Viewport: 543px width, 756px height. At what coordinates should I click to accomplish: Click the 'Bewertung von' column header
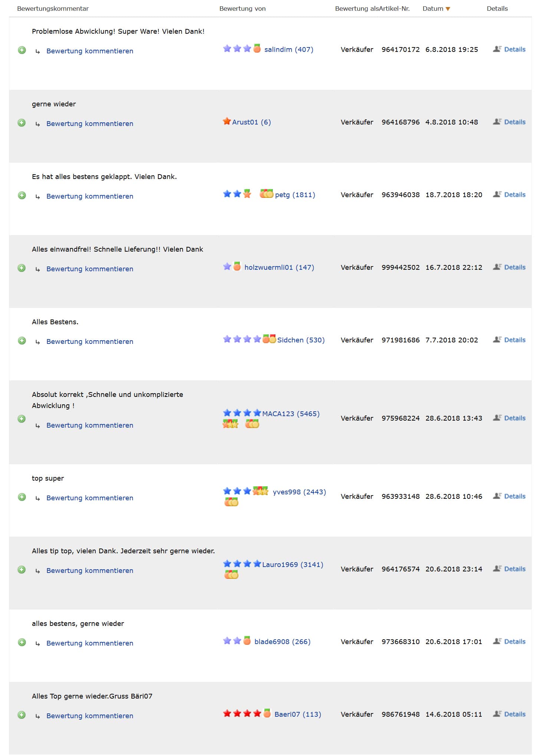coord(242,9)
